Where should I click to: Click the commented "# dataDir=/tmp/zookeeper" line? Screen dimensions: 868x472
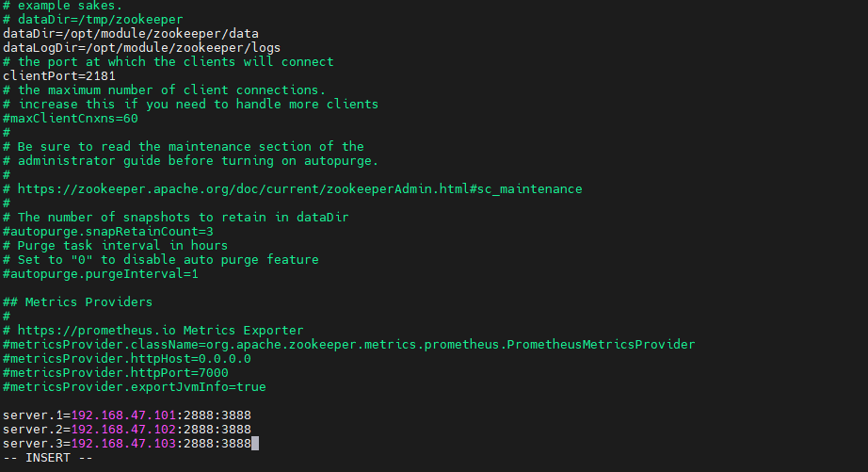tap(92, 19)
